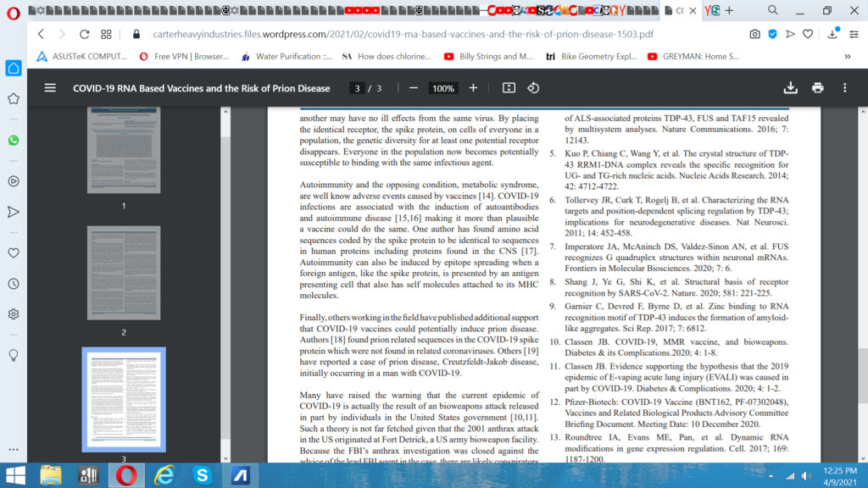This screenshot has width=868, height=488.
Task: Zoom in with the plus button
Action: point(473,88)
